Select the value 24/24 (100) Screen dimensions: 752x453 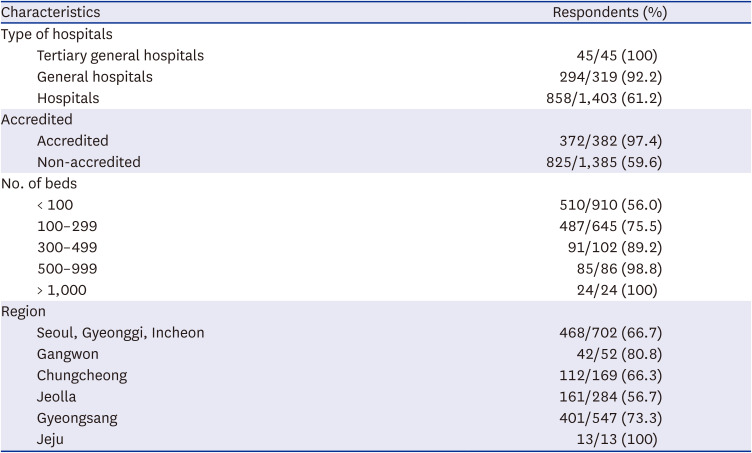(x=617, y=290)
